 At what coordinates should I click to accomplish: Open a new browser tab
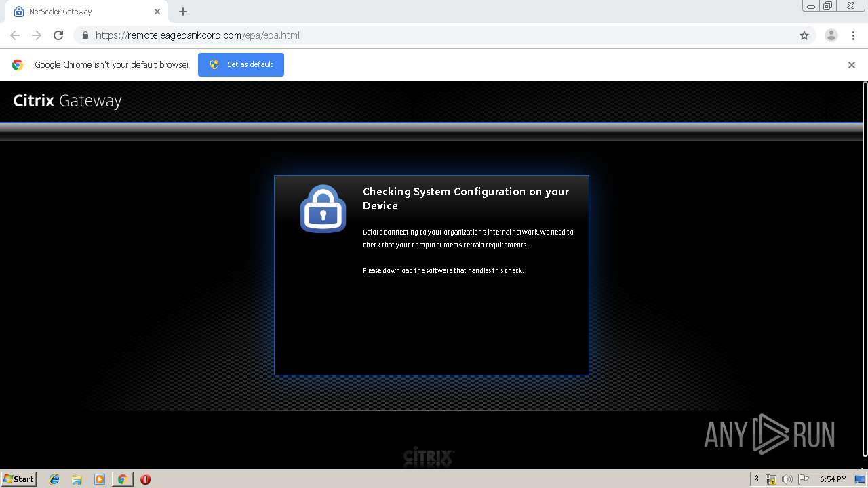pos(183,12)
